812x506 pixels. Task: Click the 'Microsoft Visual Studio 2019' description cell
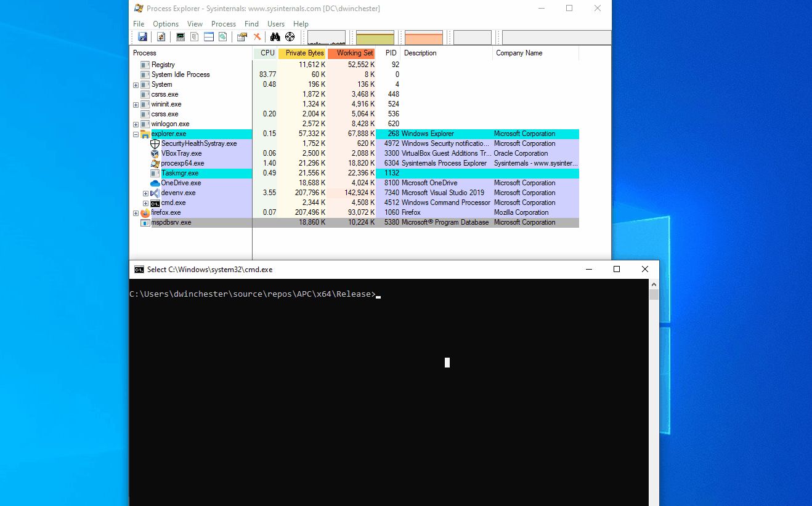pos(443,193)
